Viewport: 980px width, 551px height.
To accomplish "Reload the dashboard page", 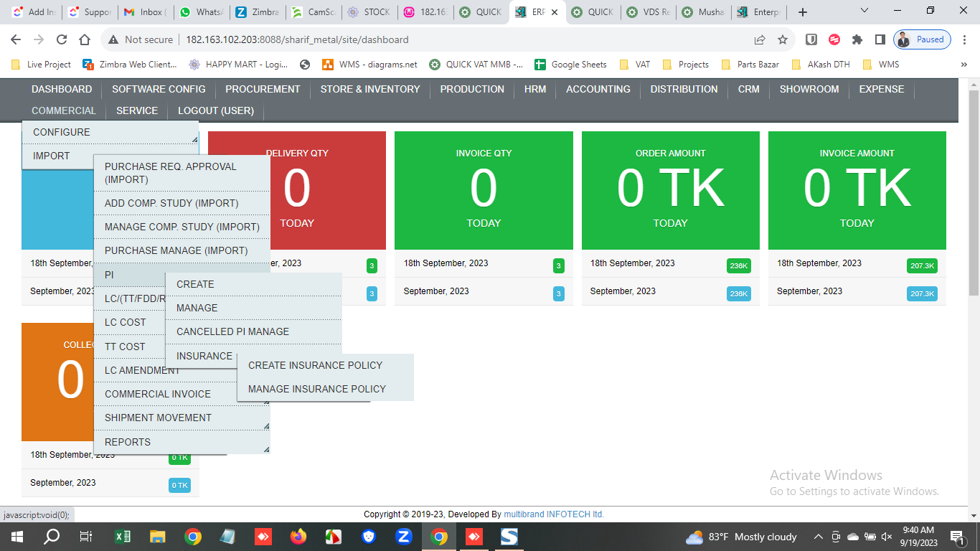I will 62,39.
